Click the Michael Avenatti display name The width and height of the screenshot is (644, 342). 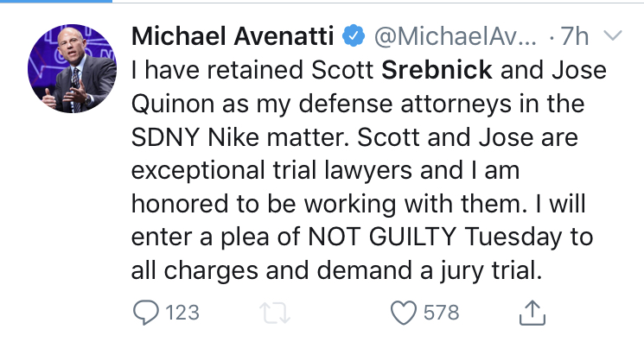(x=233, y=35)
